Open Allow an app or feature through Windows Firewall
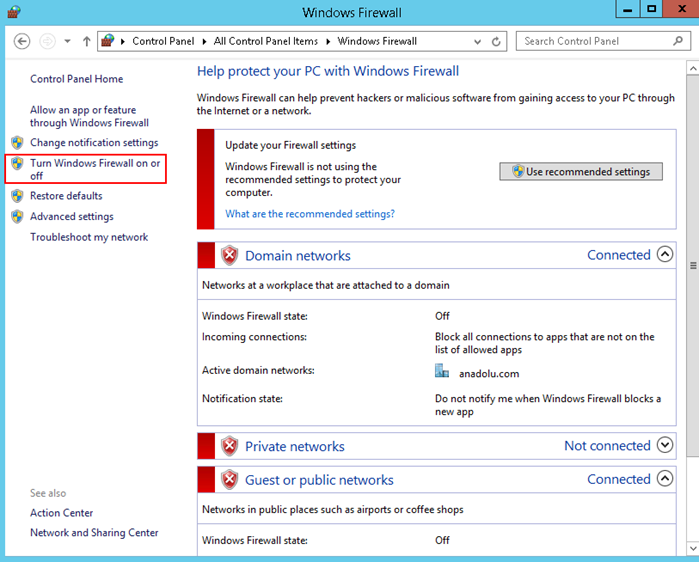Viewport: 699px width, 562px height. coord(89,116)
